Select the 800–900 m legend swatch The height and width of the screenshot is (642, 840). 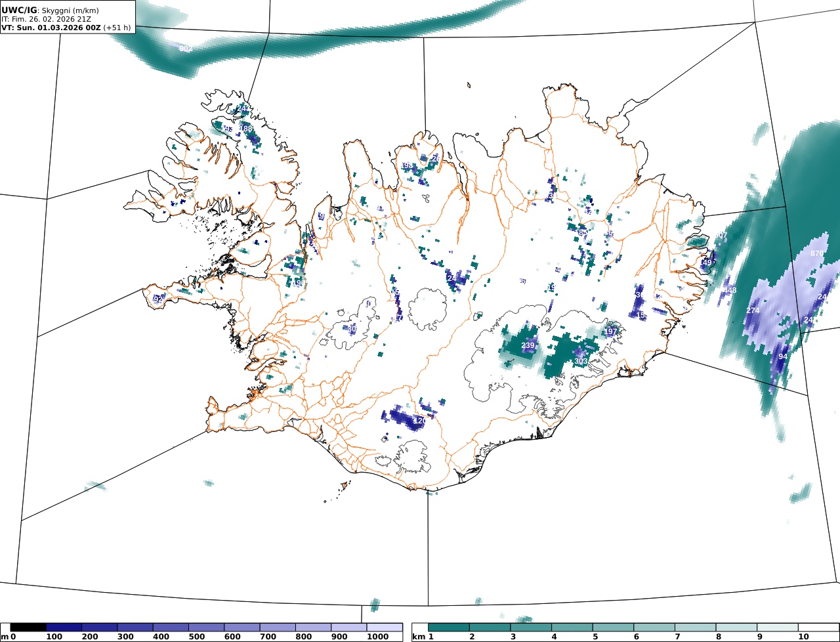pyautogui.click(x=313, y=628)
